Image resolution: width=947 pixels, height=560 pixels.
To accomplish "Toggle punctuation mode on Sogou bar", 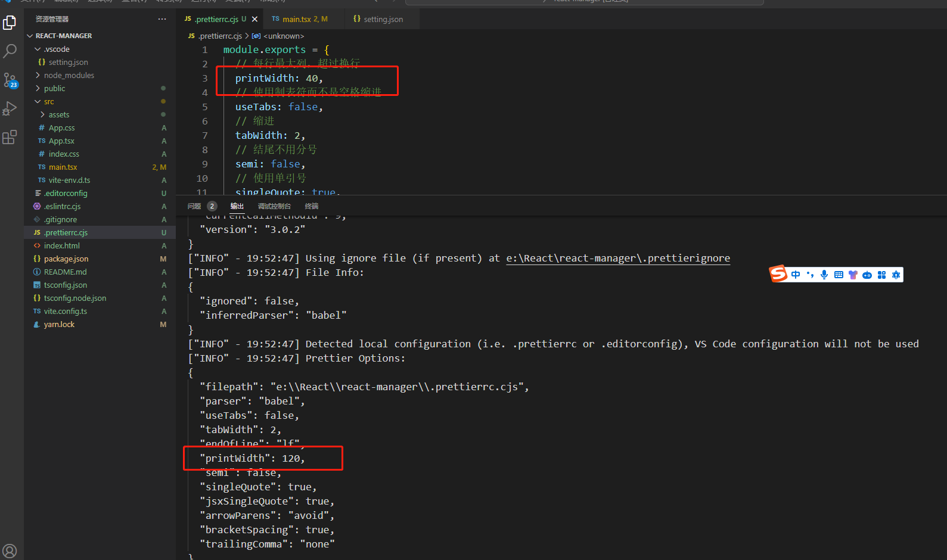I will 810,275.
